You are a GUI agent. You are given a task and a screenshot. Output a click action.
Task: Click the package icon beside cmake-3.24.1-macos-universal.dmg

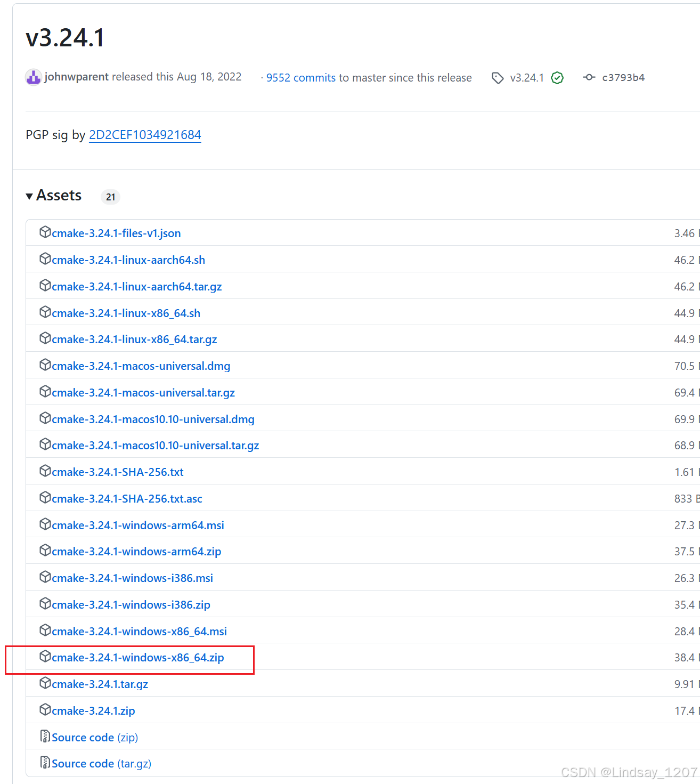click(45, 365)
